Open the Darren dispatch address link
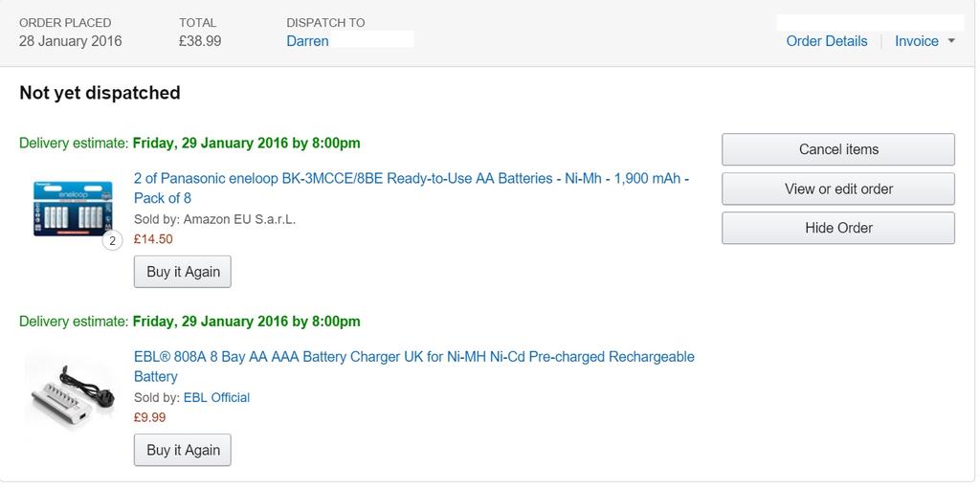The width and height of the screenshot is (980, 489). pyautogui.click(x=307, y=41)
